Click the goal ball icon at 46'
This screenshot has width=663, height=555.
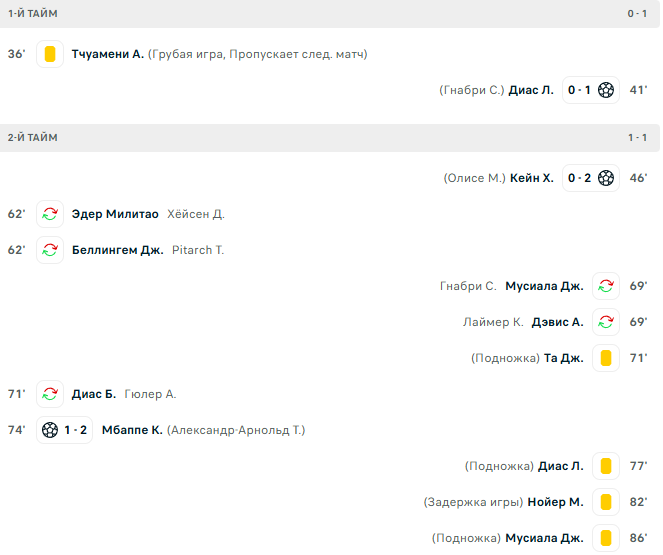[605, 178]
